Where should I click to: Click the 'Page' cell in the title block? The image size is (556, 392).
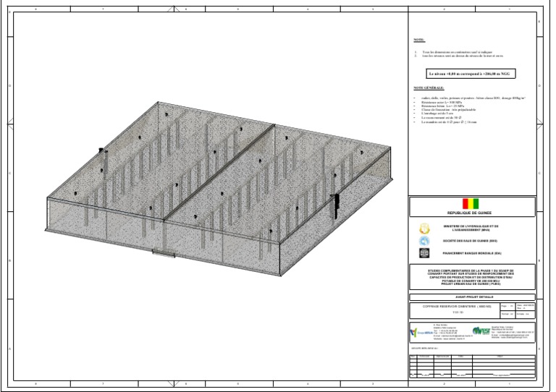[x=507, y=307]
